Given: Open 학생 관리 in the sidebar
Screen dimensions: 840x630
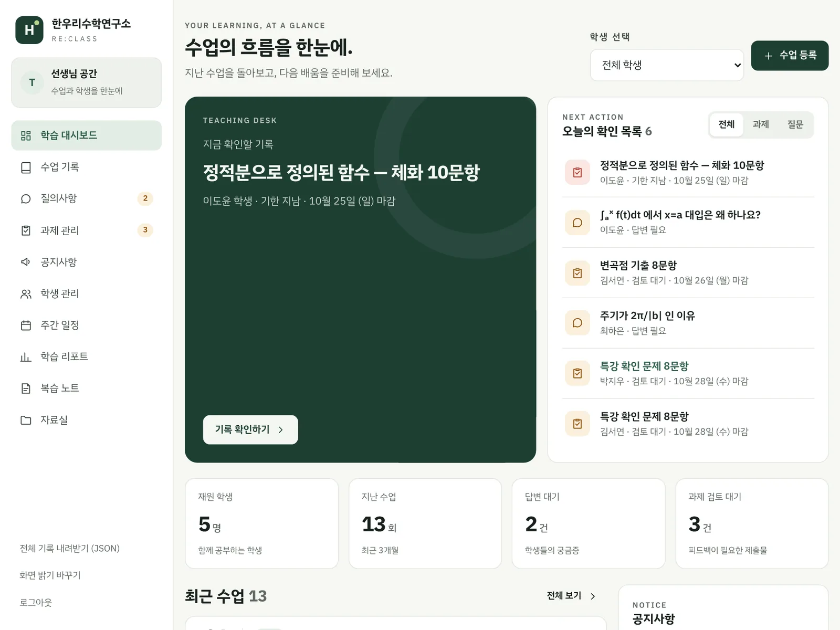Looking at the screenshot, I should click(87, 294).
